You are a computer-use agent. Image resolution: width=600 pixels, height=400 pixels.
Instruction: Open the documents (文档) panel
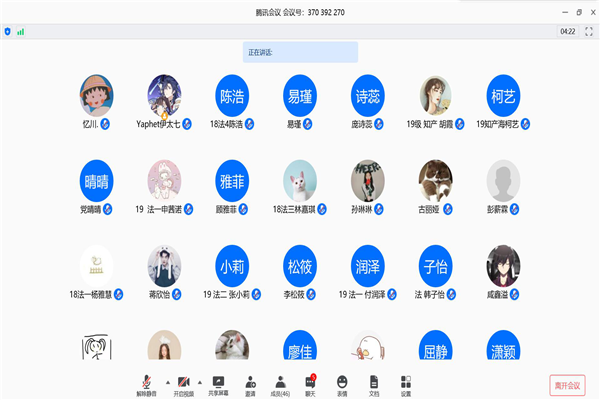coord(374,383)
